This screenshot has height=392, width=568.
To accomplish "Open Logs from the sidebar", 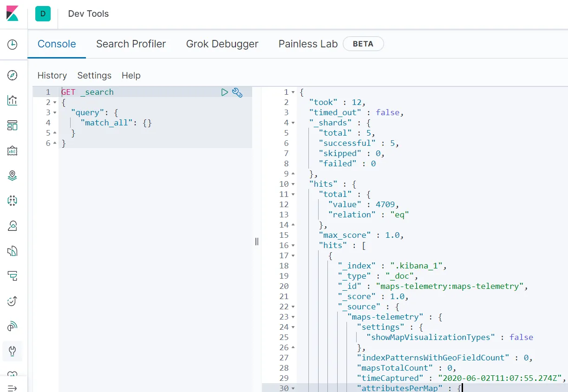I will 13,251.
